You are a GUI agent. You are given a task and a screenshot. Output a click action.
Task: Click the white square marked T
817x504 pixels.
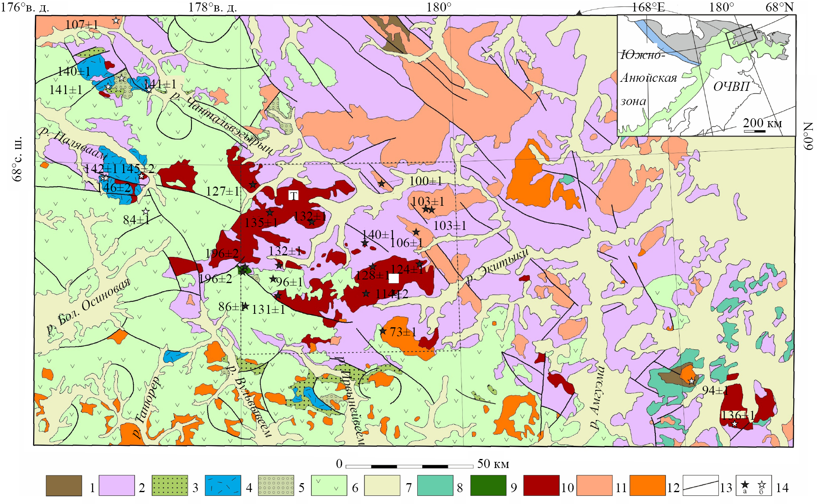293,196
